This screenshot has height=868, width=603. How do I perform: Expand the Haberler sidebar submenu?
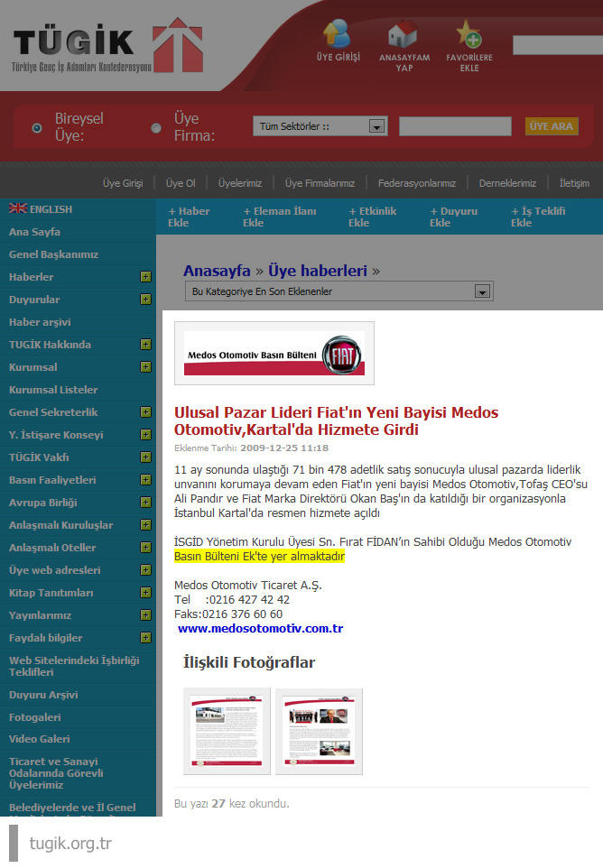[145, 277]
